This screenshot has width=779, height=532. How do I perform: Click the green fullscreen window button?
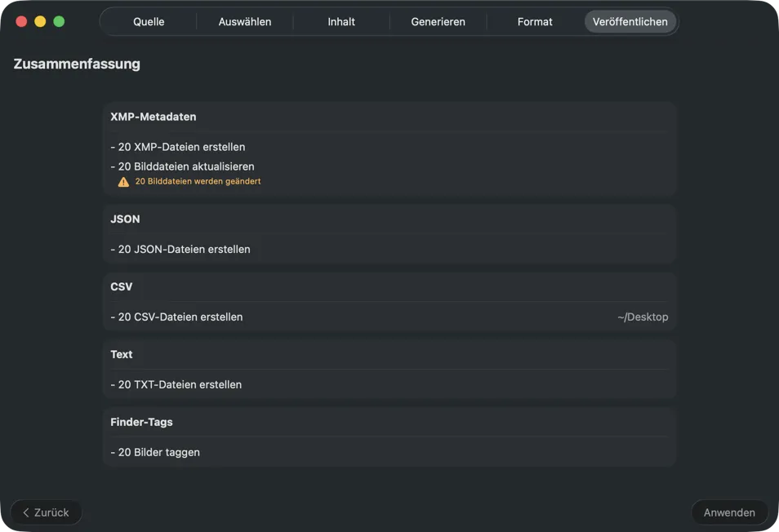tap(59, 21)
